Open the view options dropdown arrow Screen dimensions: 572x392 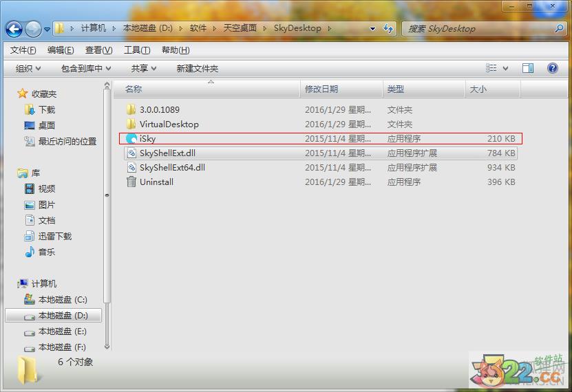pos(505,68)
